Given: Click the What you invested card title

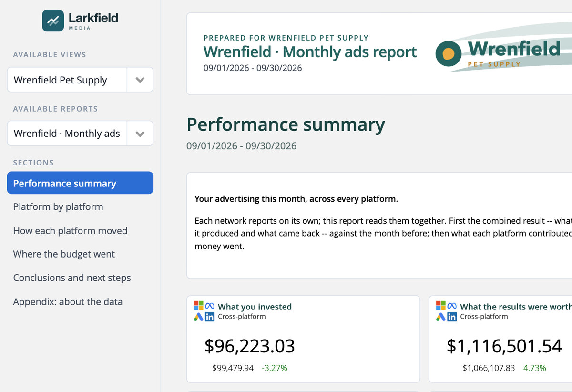Looking at the screenshot, I should click(x=255, y=307).
